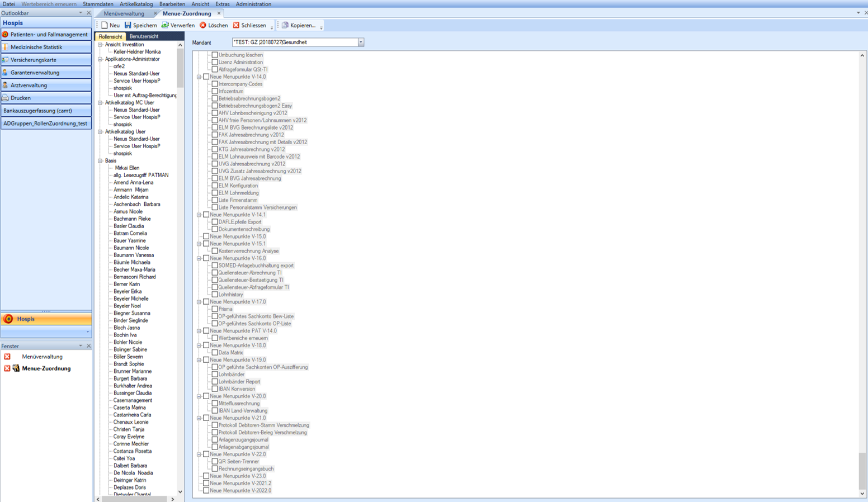Viewport: 868px width, 502px height.
Task: Open the document tab list arrow at top right
Action: (x=858, y=13)
